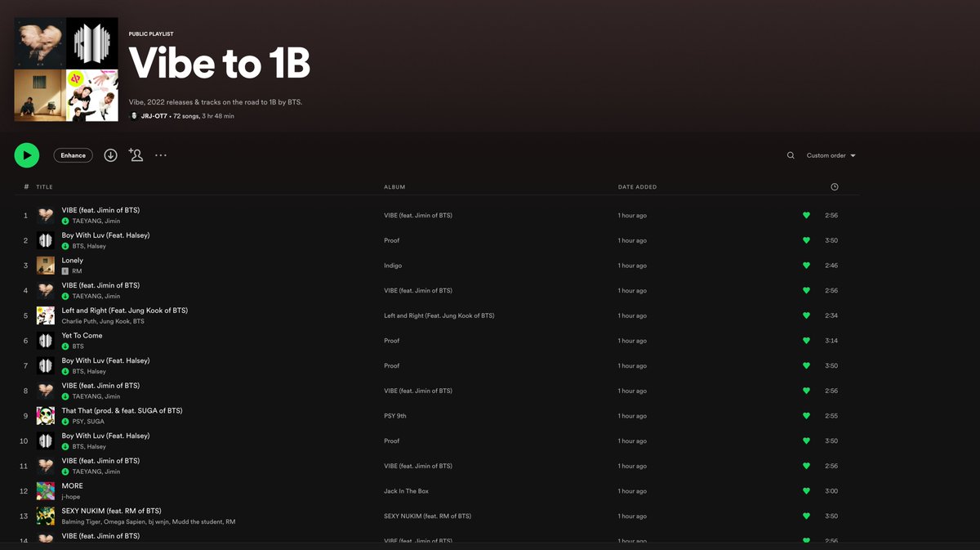Click the downloaded badge on Yet To Come
This screenshot has height=550, width=980.
point(65,347)
